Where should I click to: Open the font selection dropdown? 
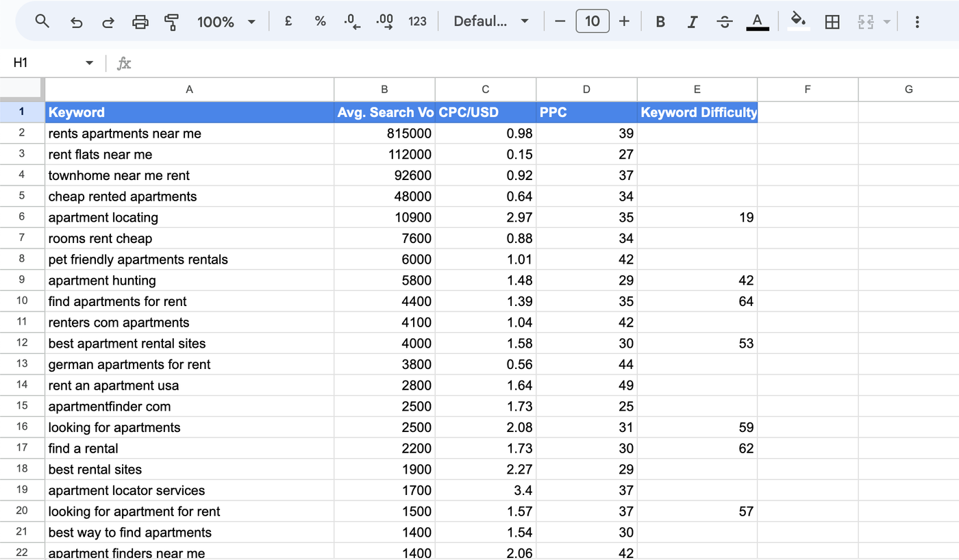(x=490, y=21)
